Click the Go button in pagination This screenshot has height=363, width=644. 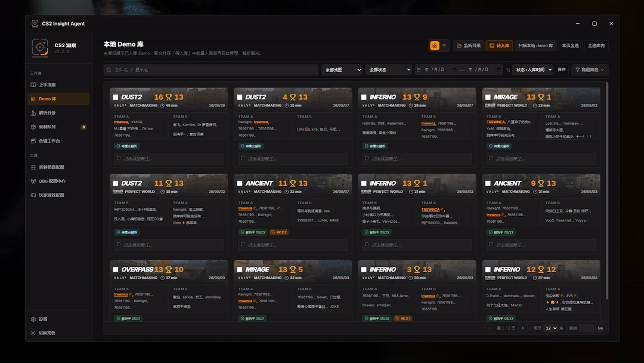click(x=600, y=328)
